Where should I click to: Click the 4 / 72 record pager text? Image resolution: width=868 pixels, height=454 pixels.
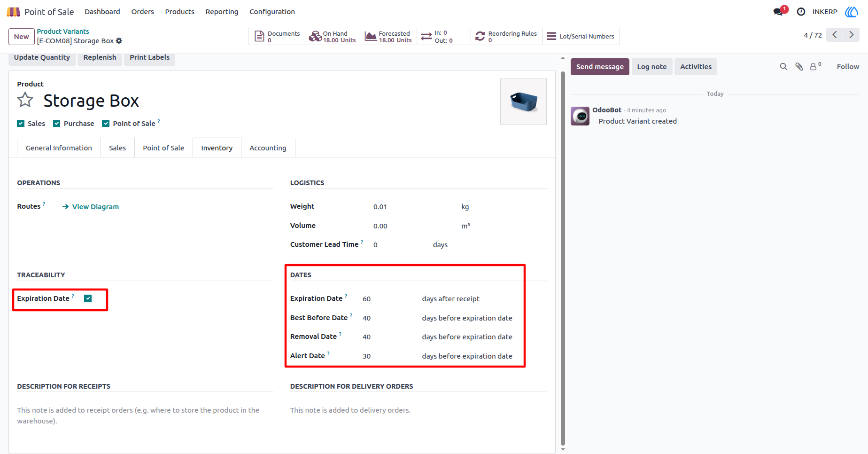click(x=813, y=35)
